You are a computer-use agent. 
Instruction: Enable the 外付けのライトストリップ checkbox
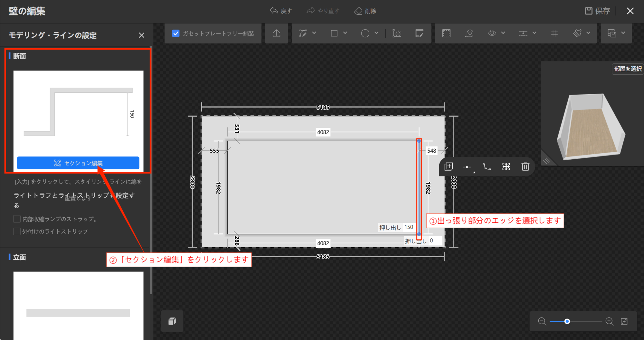tap(17, 231)
